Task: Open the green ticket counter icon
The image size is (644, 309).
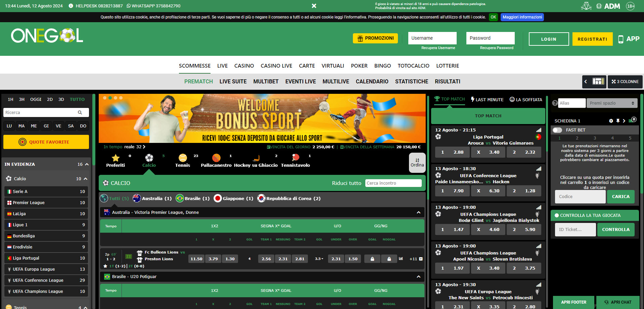Action: (x=632, y=120)
